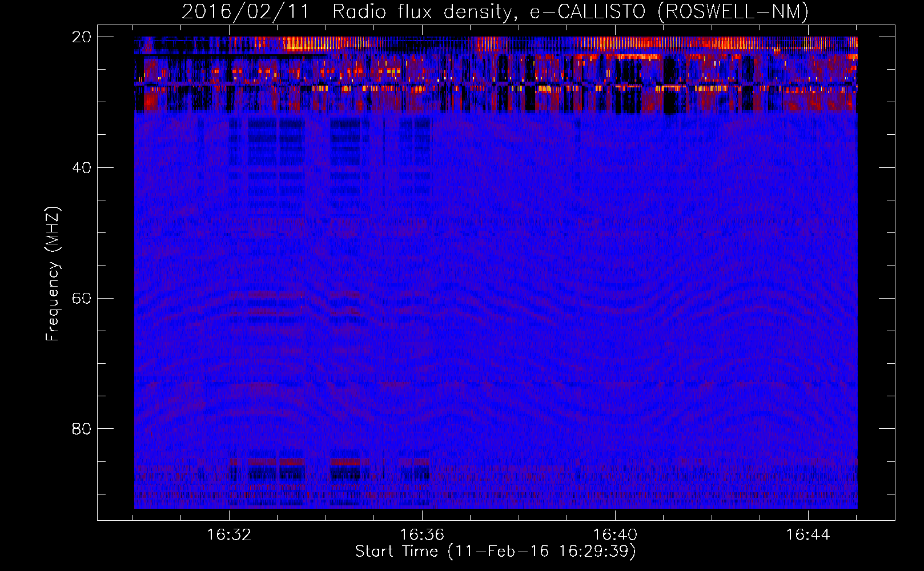The height and width of the screenshot is (571, 924).
Task: Click the '40' frequency tick label
Action: [x=82, y=168]
